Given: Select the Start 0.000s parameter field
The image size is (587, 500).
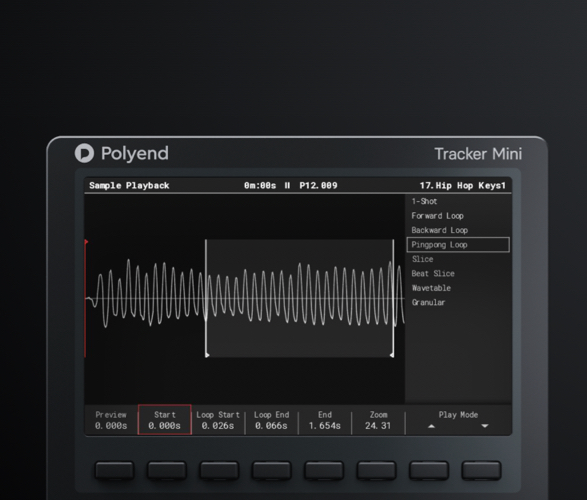Looking at the screenshot, I should pos(165,420).
